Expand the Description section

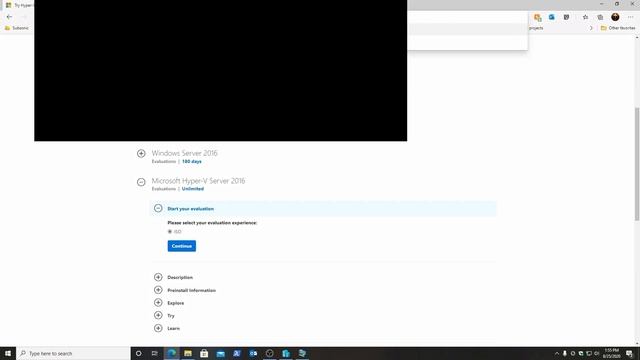point(158,277)
